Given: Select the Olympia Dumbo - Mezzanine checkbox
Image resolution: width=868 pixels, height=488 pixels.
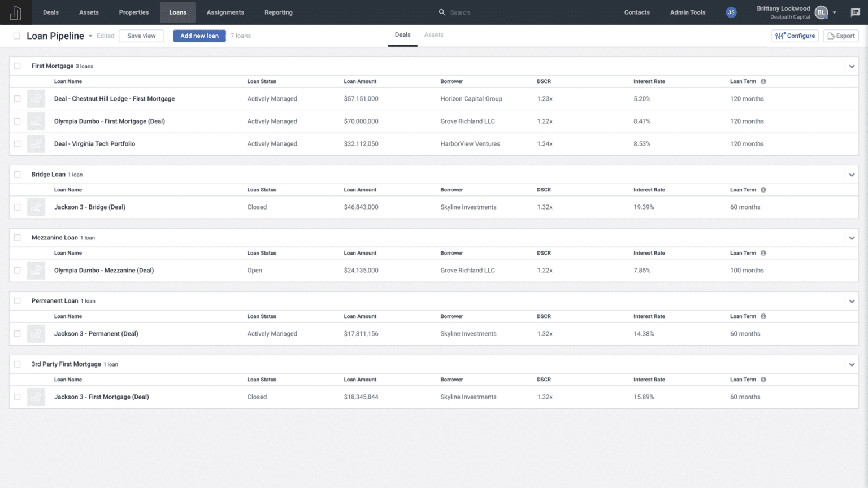Looking at the screenshot, I should coord(17,270).
